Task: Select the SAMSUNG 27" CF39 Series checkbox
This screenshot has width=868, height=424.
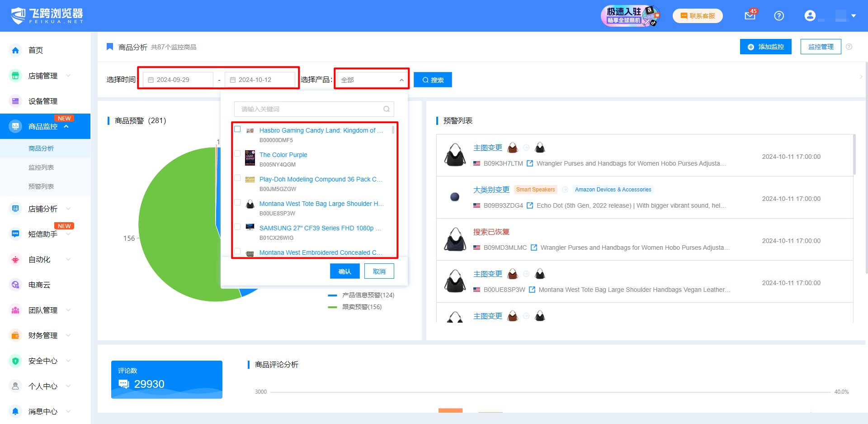Action: pyautogui.click(x=237, y=227)
